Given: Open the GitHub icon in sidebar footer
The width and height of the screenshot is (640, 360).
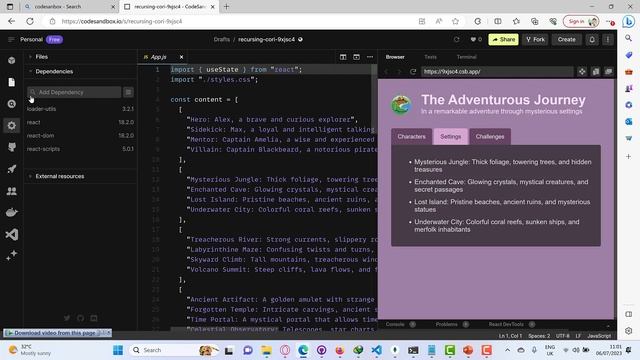Looking at the screenshot, I should 80,318.
